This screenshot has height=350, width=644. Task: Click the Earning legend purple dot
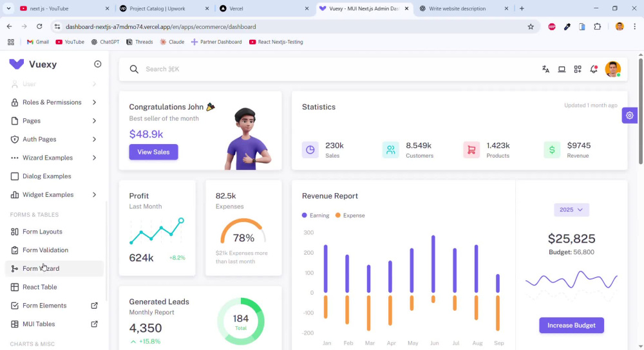tap(305, 215)
